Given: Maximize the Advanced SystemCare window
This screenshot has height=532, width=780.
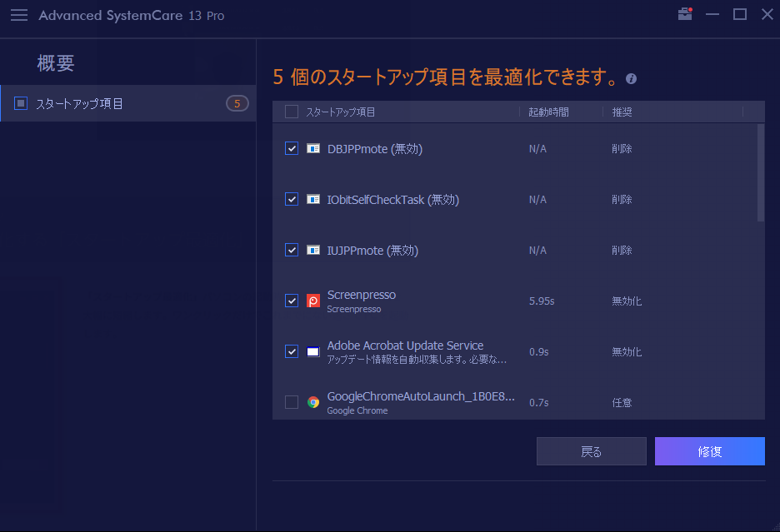Looking at the screenshot, I should [x=740, y=14].
